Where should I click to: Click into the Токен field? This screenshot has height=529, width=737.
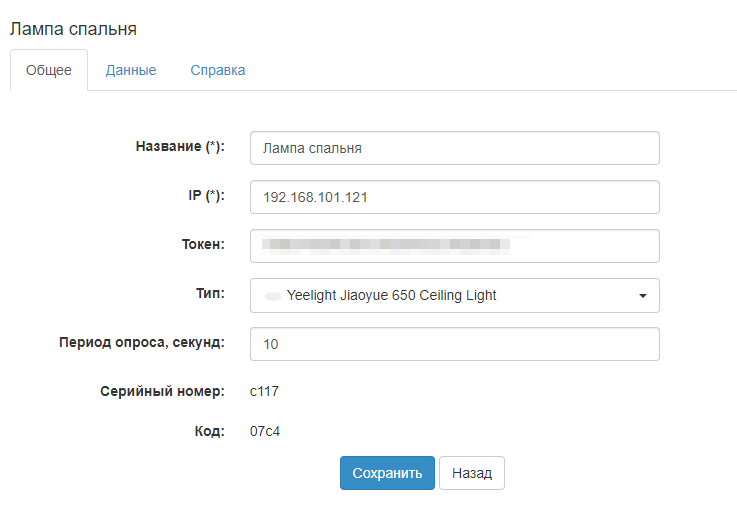pos(454,246)
